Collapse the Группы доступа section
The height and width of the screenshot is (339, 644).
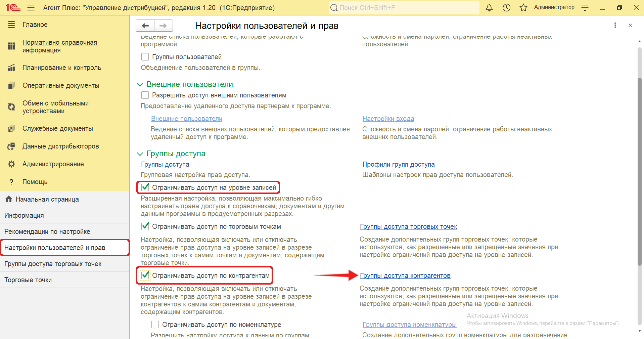tap(140, 154)
